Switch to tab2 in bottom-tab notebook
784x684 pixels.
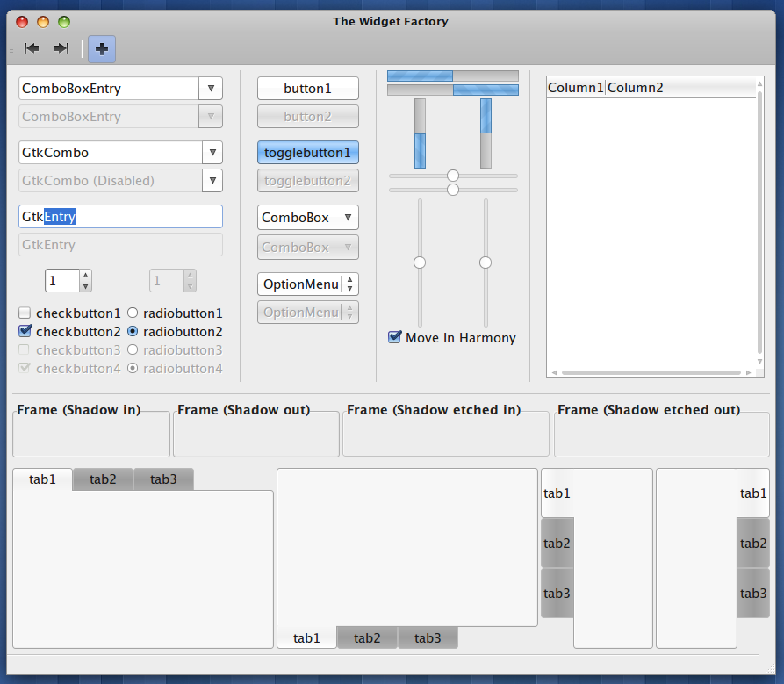point(367,638)
